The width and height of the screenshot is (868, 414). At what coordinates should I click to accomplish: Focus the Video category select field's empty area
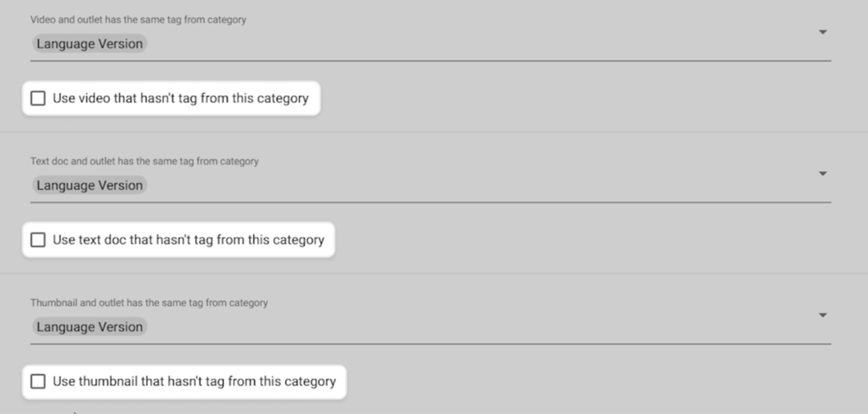482,44
